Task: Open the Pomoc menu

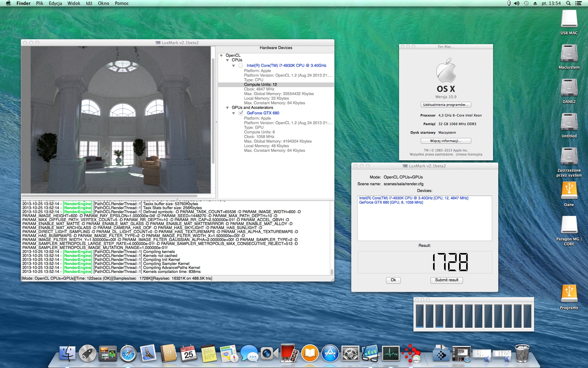Action: [122, 3]
